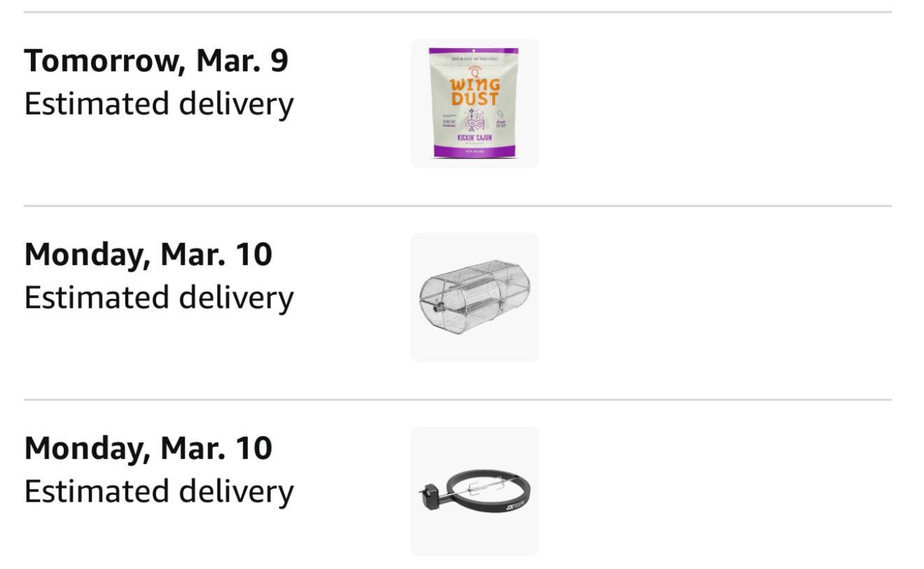This screenshot has width=924, height=569.
Task: Open the Wing Dust seasoning product thumbnail
Action: 475,104
